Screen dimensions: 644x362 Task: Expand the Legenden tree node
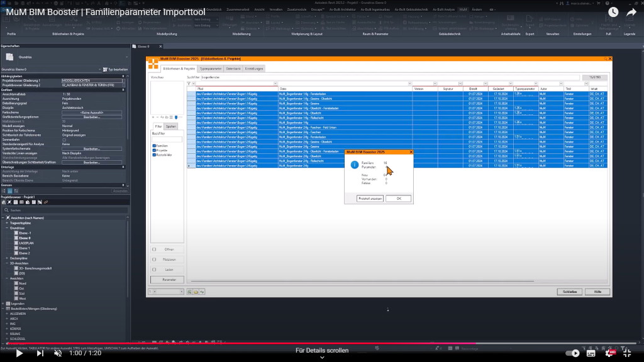pos(3,304)
